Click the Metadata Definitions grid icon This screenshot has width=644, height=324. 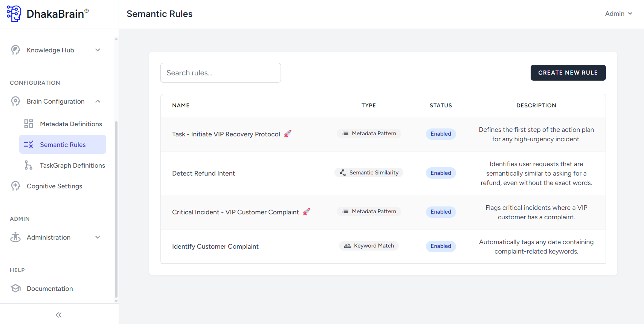29,124
